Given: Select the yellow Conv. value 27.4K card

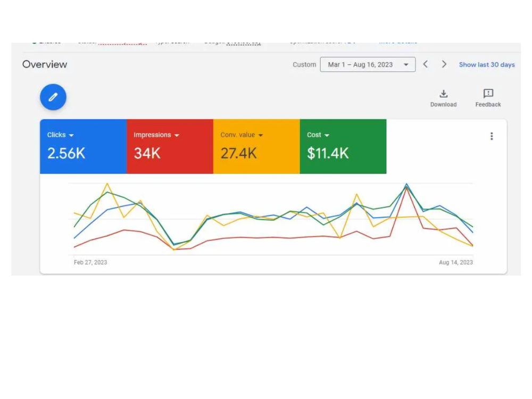Looking at the screenshot, I should pos(256,147).
